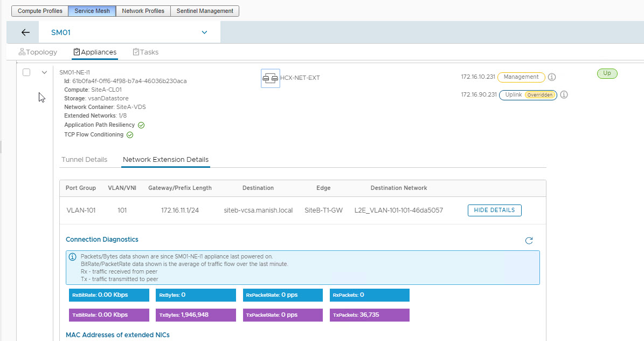Open Sentinel Management section

coord(205,11)
